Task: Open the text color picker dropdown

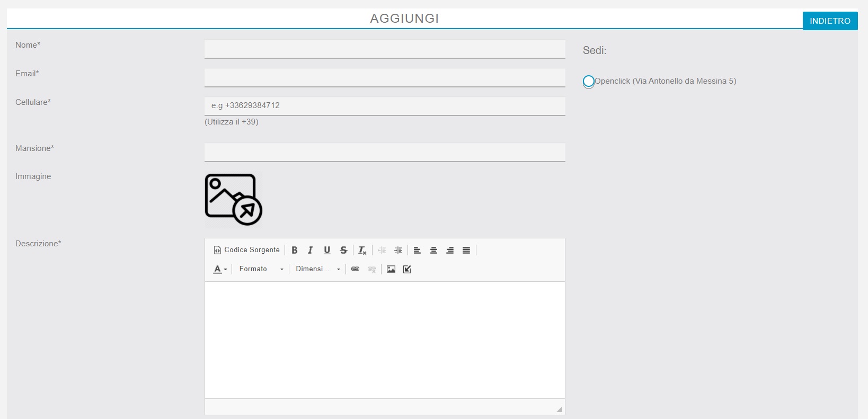Action: click(x=220, y=269)
